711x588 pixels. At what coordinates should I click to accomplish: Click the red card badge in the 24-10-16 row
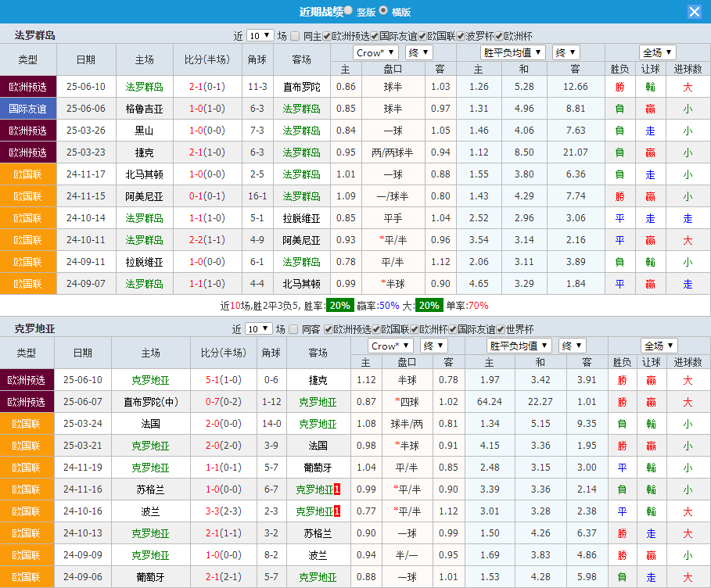tap(339, 511)
